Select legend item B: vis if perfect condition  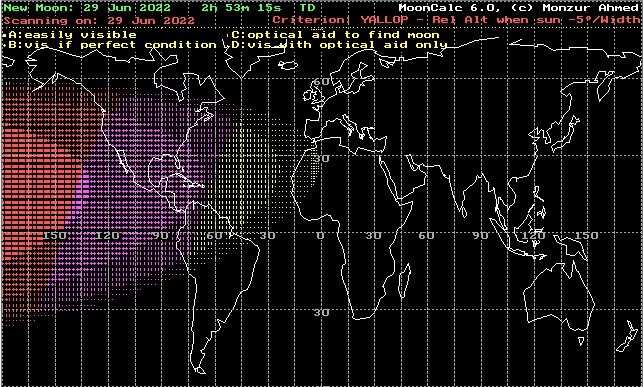(x=109, y=45)
